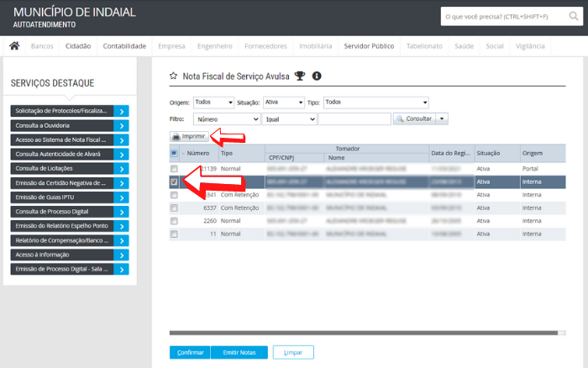Open the Filtro field dropdown showing Número
This screenshot has width=588, height=368.
tap(227, 119)
